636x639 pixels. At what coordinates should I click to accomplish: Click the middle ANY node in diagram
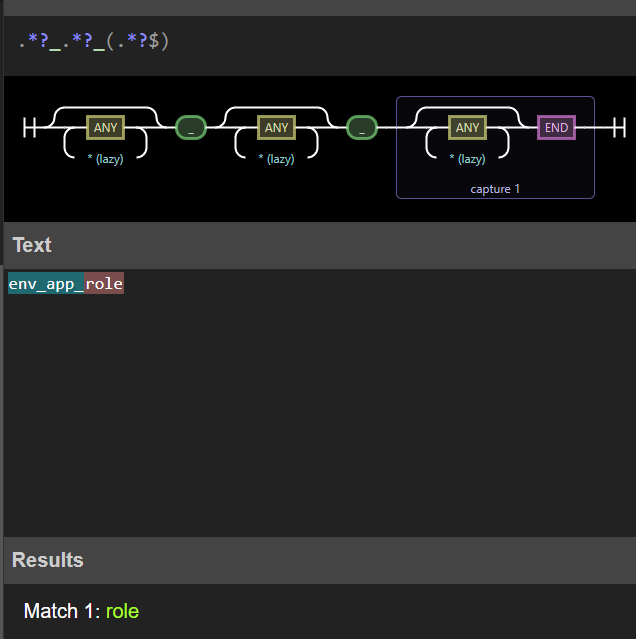[x=276, y=128]
